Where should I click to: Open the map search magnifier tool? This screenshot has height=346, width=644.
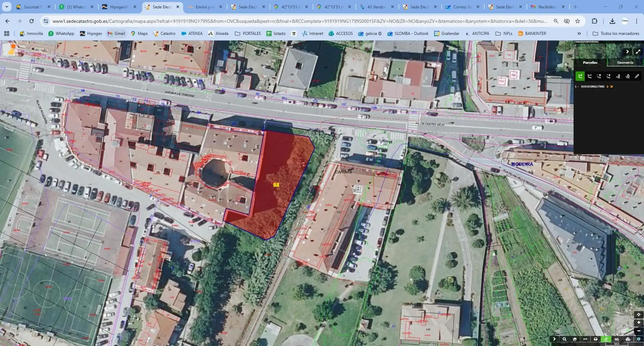(565, 339)
